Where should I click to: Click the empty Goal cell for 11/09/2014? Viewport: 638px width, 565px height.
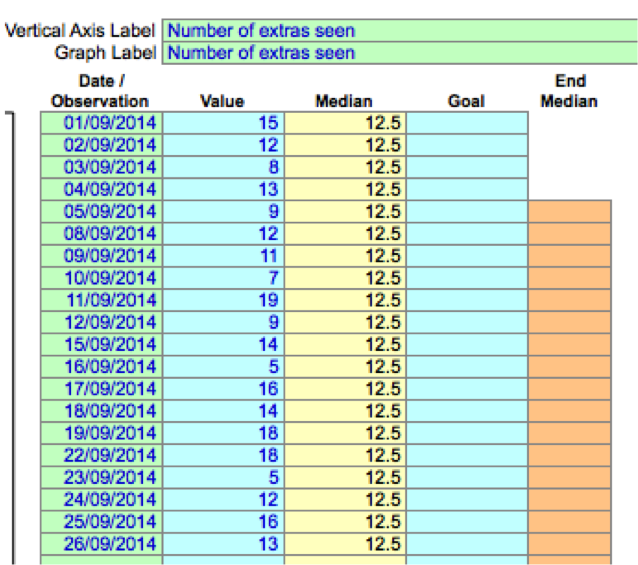[467, 300]
